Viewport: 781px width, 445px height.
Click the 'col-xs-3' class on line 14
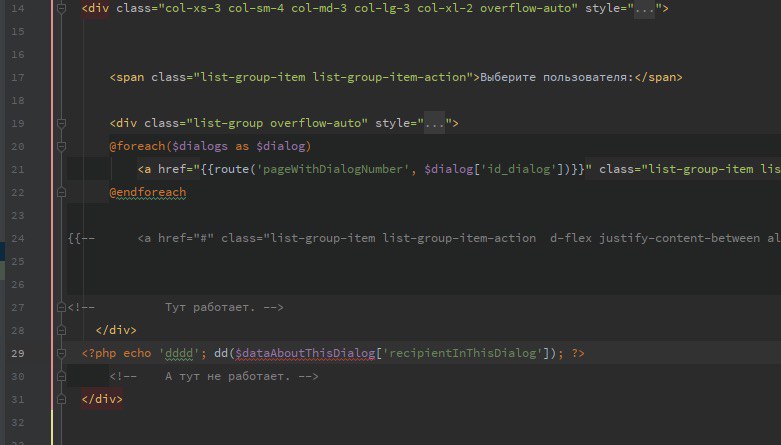pos(193,8)
